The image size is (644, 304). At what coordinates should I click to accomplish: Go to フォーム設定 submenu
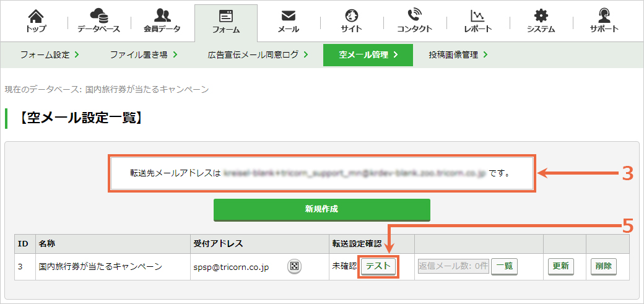(x=50, y=54)
